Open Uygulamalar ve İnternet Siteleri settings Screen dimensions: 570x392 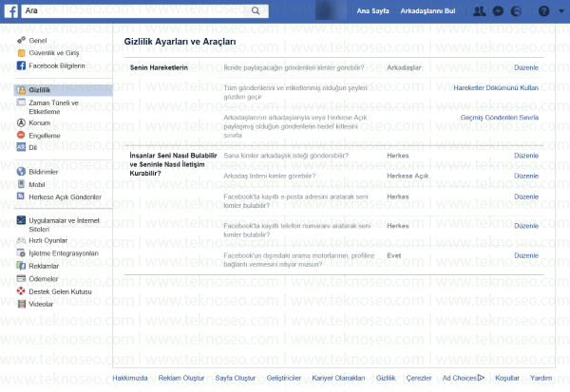click(64, 225)
